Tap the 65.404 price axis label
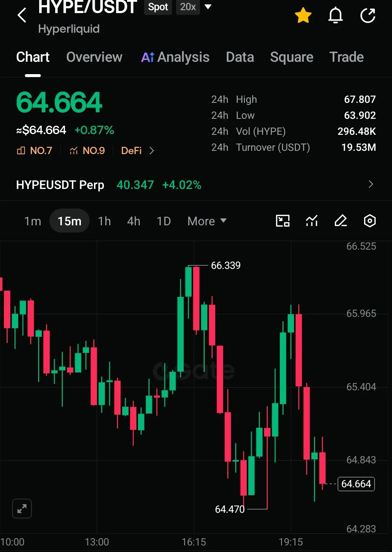 361,387
